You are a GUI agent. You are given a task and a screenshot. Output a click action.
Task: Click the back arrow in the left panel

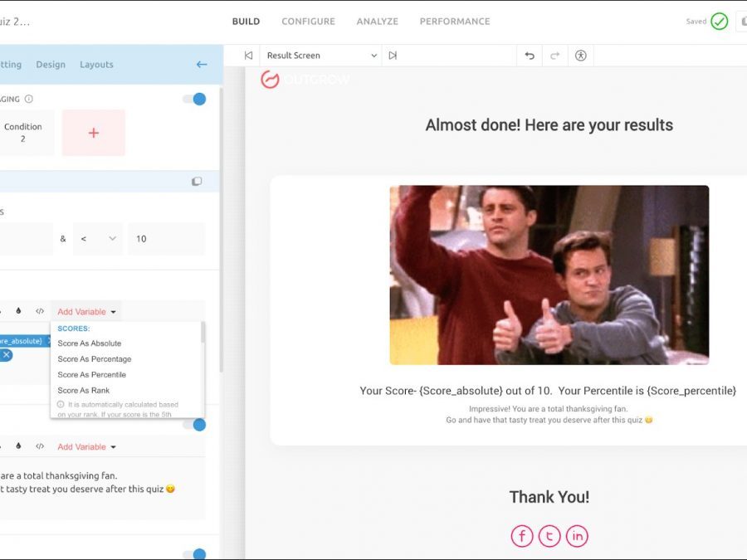[202, 65]
